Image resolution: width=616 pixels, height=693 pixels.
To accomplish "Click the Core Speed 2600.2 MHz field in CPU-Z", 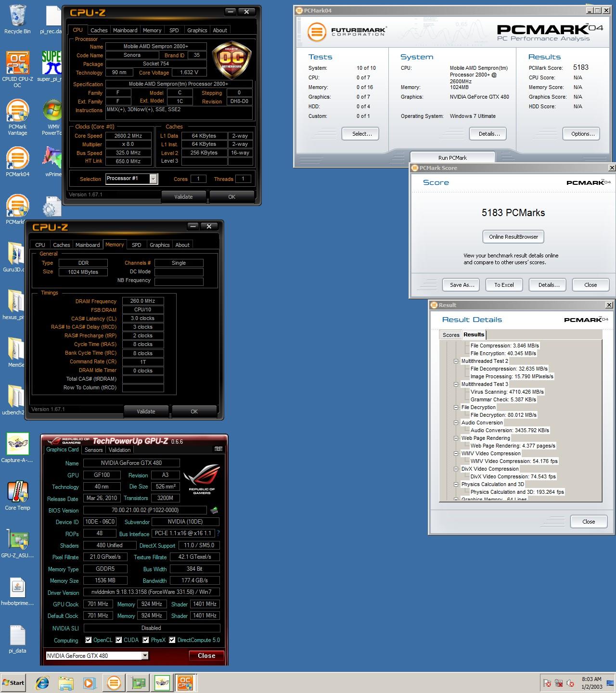I will click(x=128, y=136).
